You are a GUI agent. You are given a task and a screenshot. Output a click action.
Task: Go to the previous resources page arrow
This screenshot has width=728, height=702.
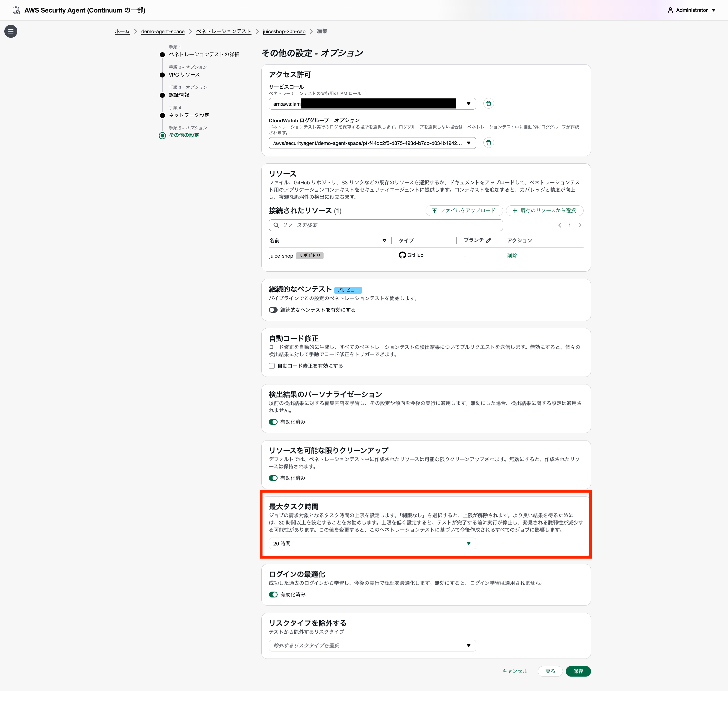tap(559, 225)
